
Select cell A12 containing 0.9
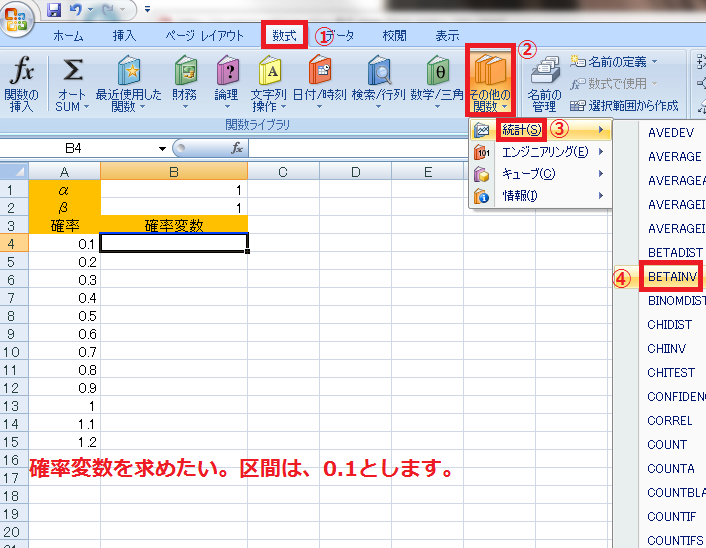pos(64,388)
